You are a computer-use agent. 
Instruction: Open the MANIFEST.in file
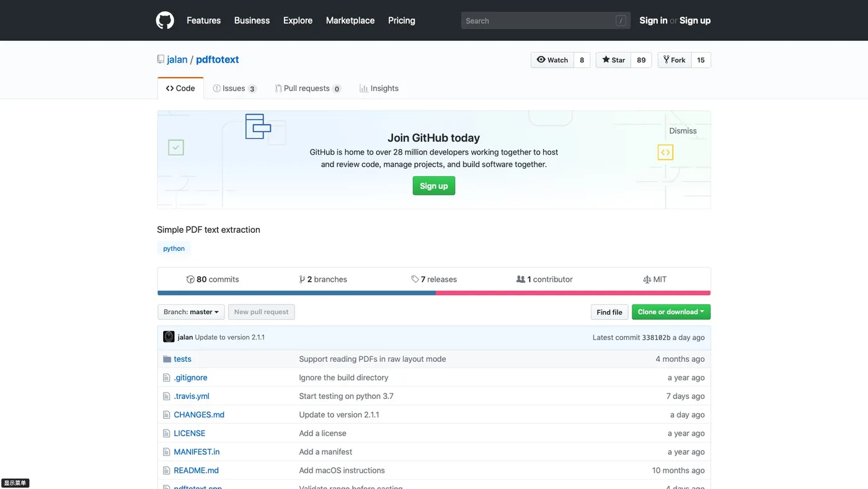[197, 452]
